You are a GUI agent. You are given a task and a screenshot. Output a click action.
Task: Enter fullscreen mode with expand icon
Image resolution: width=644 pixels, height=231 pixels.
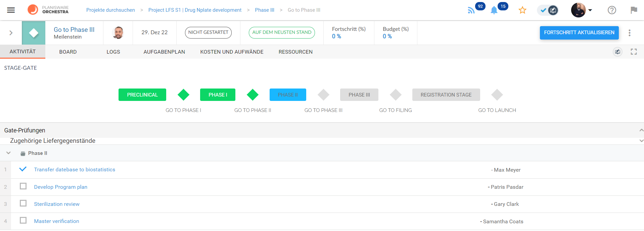click(x=634, y=52)
